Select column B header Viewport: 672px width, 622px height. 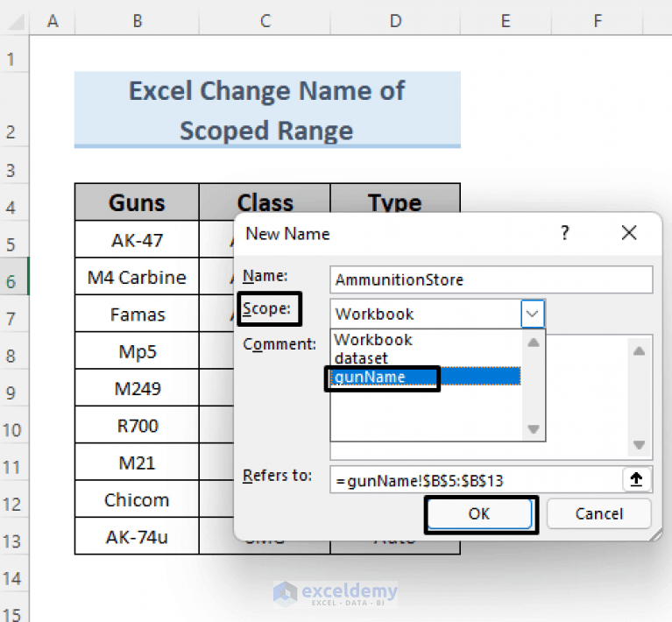coord(138,20)
